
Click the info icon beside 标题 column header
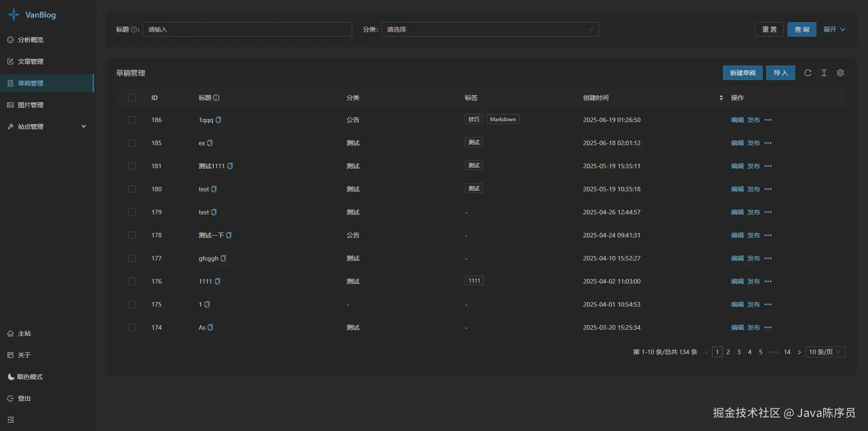coord(216,98)
